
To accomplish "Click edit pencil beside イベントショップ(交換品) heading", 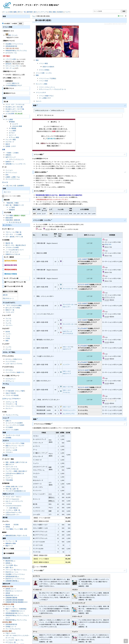I will [x=52, y=424].
